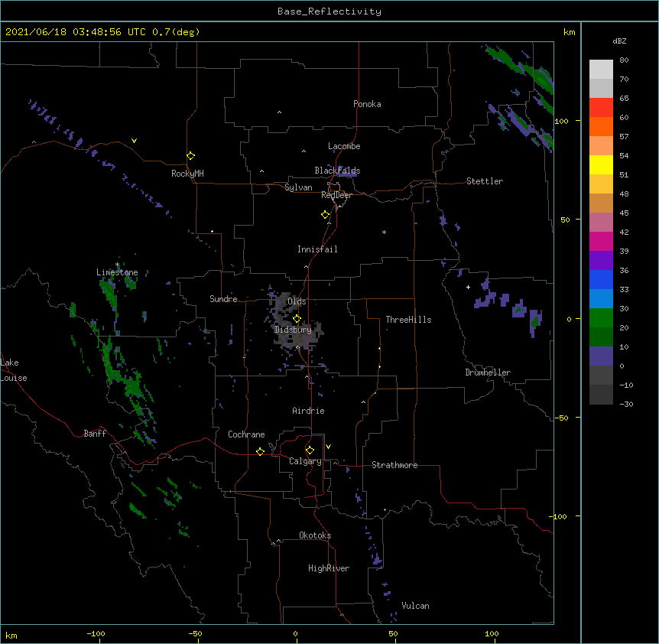This screenshot has height=644, width=659.
Task: Click the RedDeer city label
Action: click(x=336, y=195)
